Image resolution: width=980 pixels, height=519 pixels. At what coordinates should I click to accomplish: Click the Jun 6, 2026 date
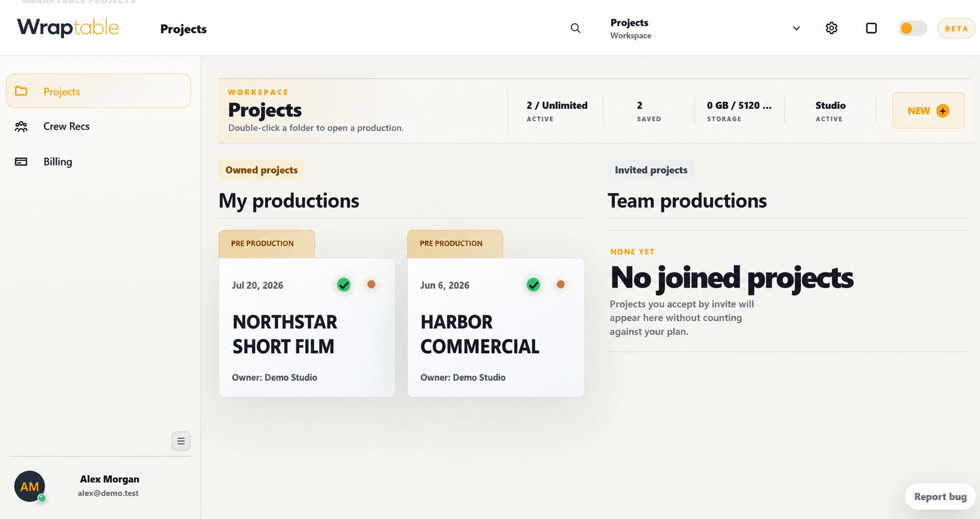pos(445,285)
